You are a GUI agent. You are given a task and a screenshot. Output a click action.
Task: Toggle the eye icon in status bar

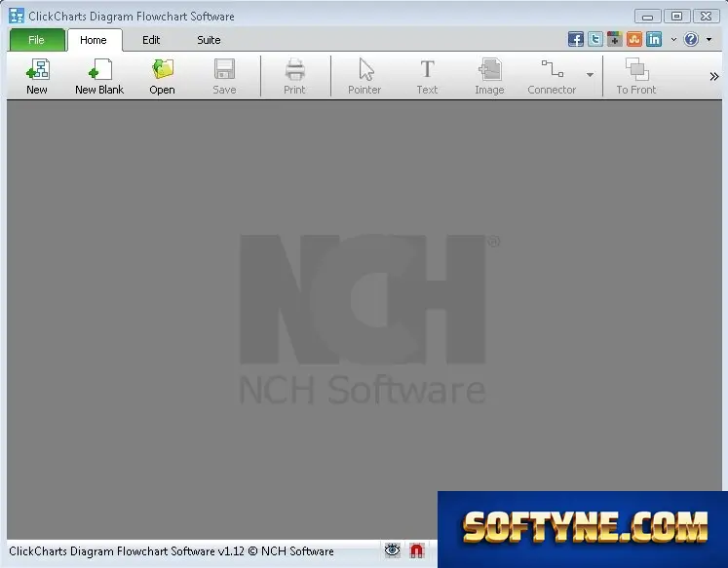(x=393, y=550)
